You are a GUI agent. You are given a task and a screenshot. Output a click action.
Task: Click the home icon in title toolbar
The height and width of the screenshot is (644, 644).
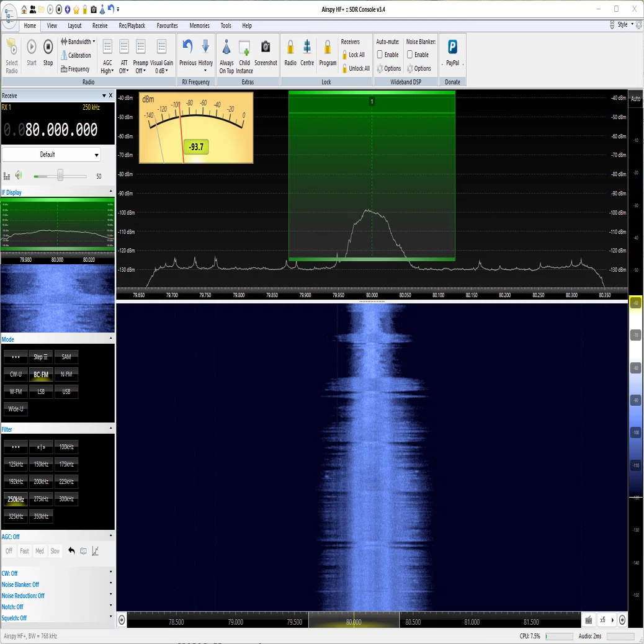[x=24, y=9]
